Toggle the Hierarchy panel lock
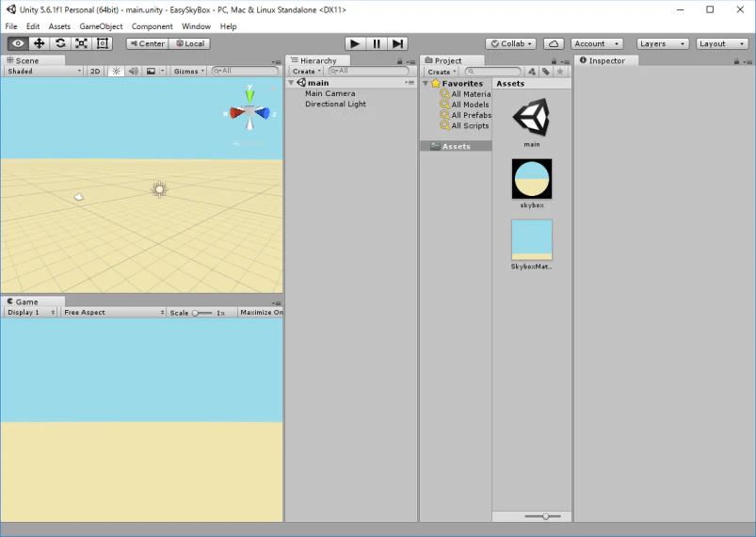The height and width of the screenshot is (537, 756). [x=399, y=61]
